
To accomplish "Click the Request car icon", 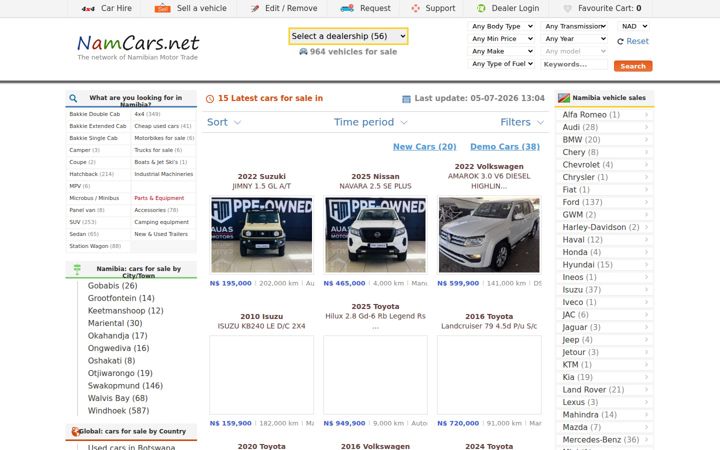I will 347,8.
